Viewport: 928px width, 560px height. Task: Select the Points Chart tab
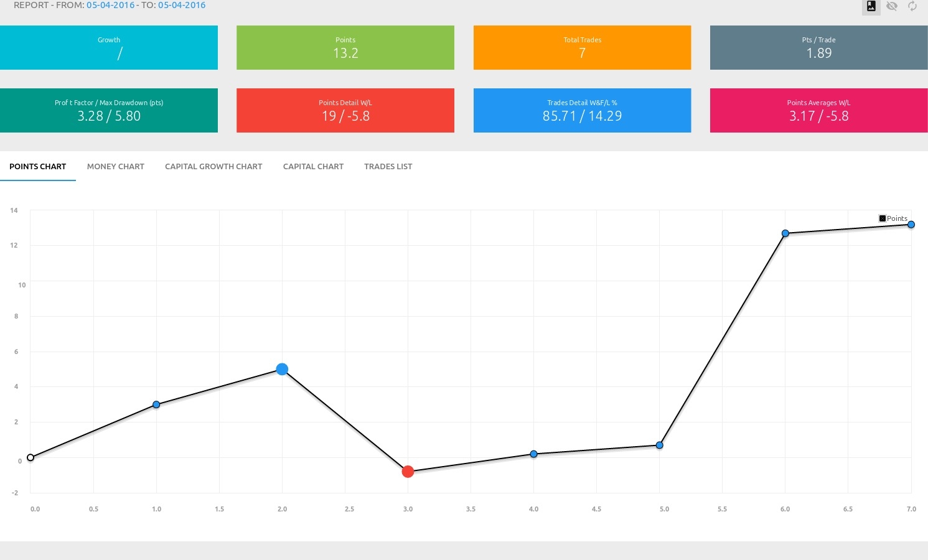(x=38, y=167)
